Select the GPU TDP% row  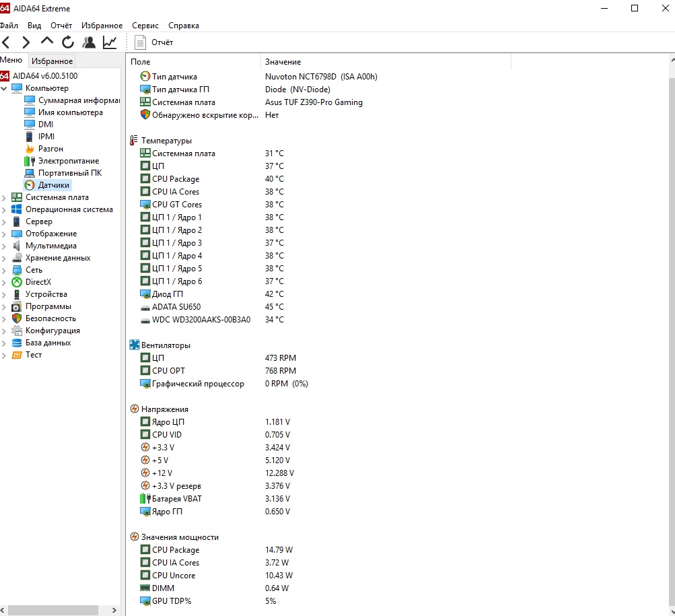point(318,601)
